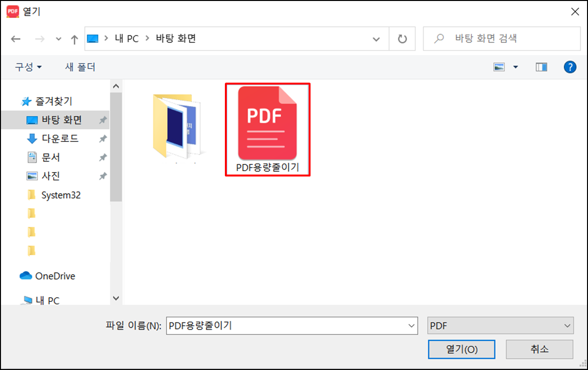Click 내 PC in the breadcrumb path
Screen dimensions: 588x370
coord(126,39)
